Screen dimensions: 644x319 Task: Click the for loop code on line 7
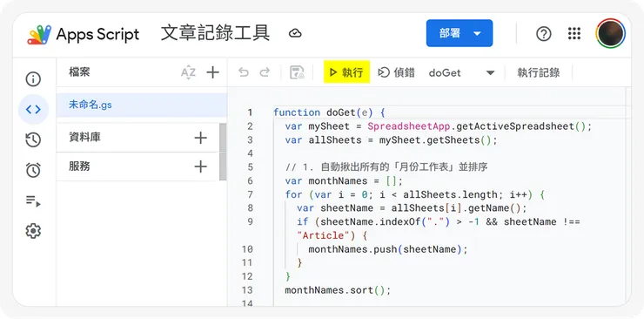pos(415,194)
